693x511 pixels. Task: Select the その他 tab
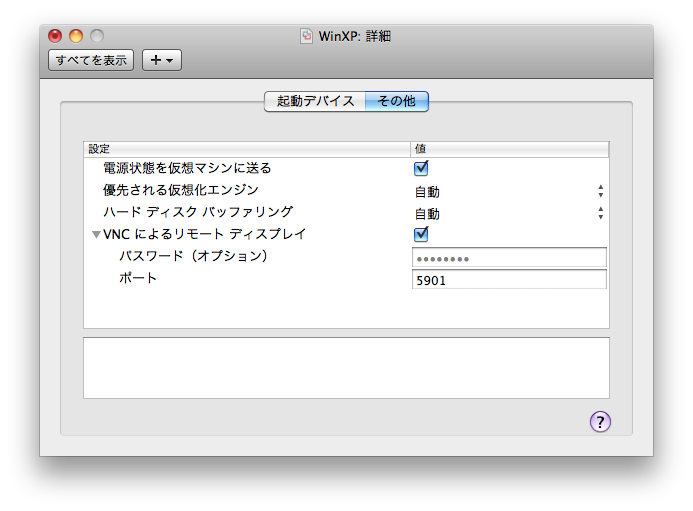[396, 101]
